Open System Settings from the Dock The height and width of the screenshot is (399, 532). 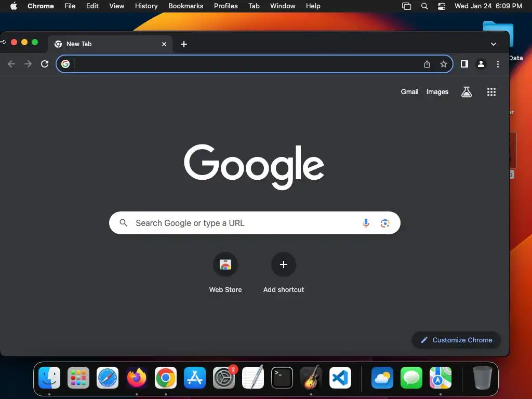224,378
